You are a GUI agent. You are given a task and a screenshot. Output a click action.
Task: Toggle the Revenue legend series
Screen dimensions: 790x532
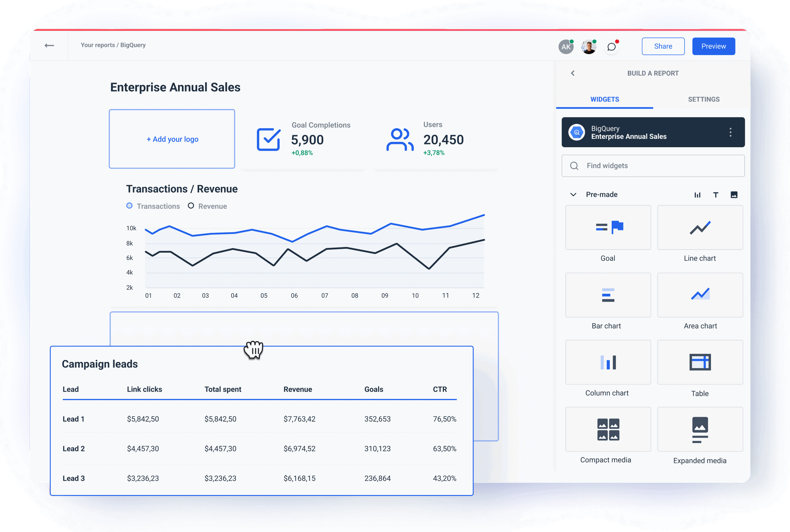207,206
